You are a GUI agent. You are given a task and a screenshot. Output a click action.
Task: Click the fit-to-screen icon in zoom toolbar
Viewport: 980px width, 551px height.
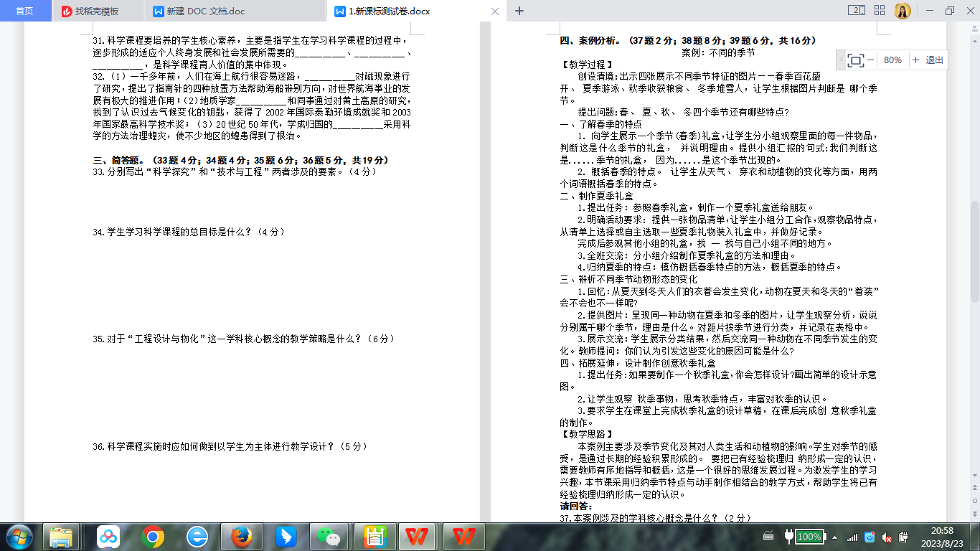[x=855, y=60]
